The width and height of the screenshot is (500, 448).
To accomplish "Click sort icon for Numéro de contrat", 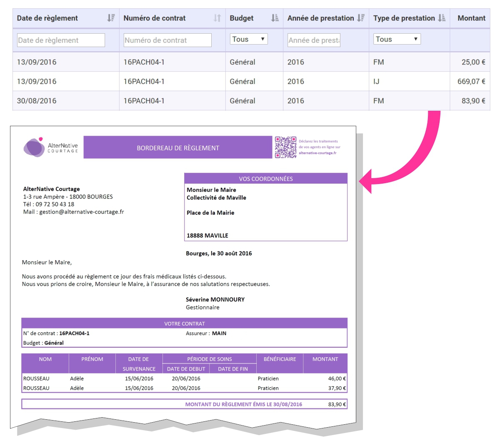I will pyautogui.click(x=217, y=18).
